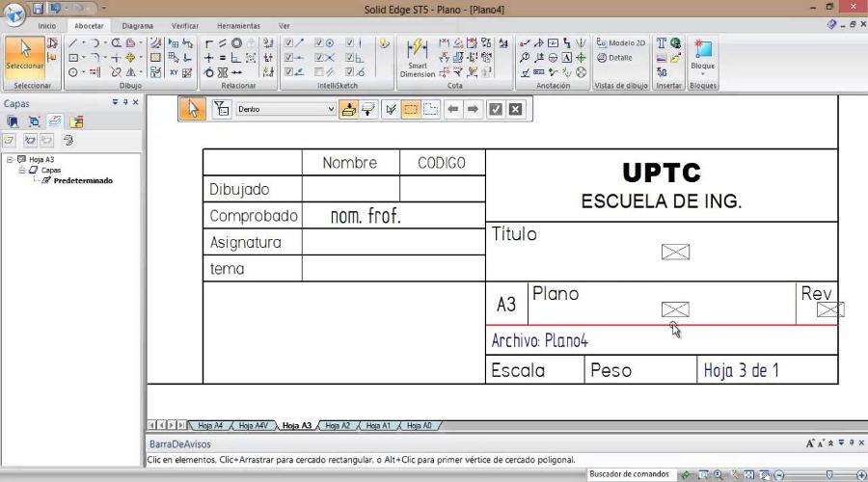This screenshot has height=482, width=868.
Task: Toggle the first IntelliSketch endpoint checkbox
Action: (288, 43)
